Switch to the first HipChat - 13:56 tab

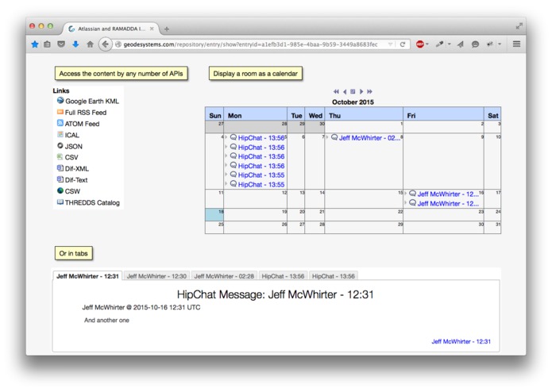283,276
